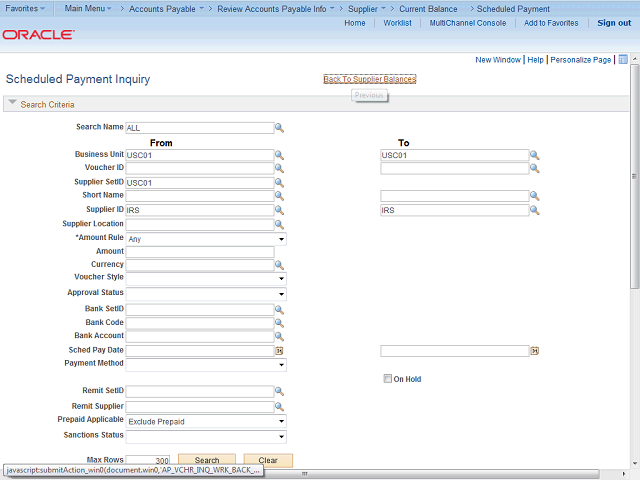This screenshot has height=480, width=640.
Task: Open calendar for To Sched Pay Date
Action: pos(534,351)
